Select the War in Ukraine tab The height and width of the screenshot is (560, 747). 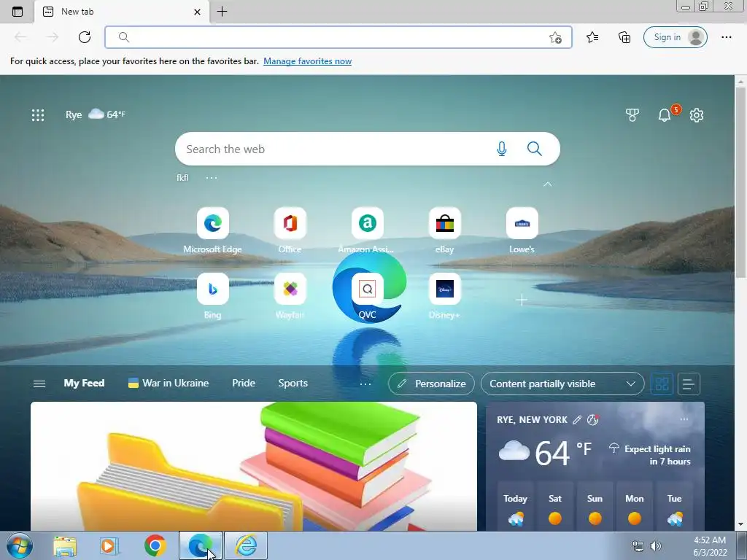pos(169,383)
